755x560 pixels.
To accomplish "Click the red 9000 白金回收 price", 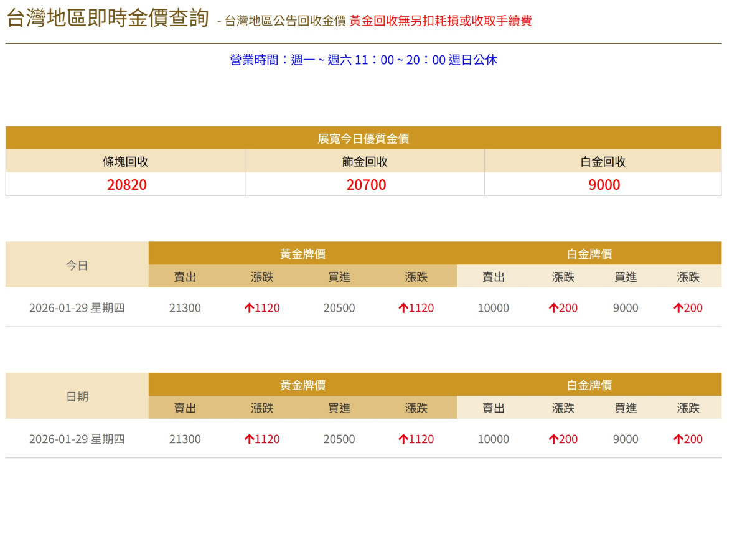I will 604,185.
